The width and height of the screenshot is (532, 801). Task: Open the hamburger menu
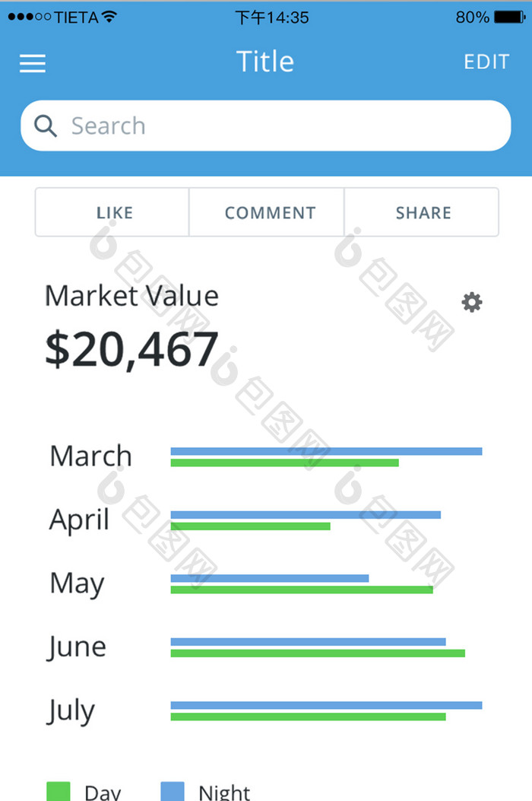point(33,63)
